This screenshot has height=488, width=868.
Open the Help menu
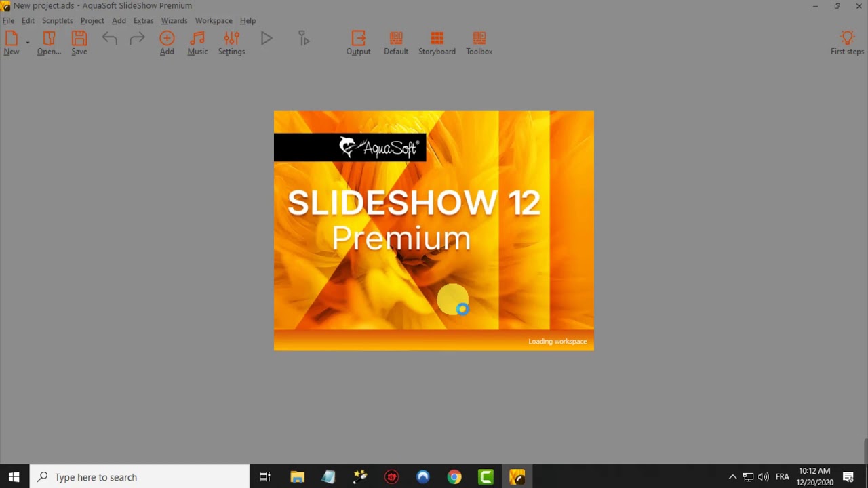tap(248, 20)
